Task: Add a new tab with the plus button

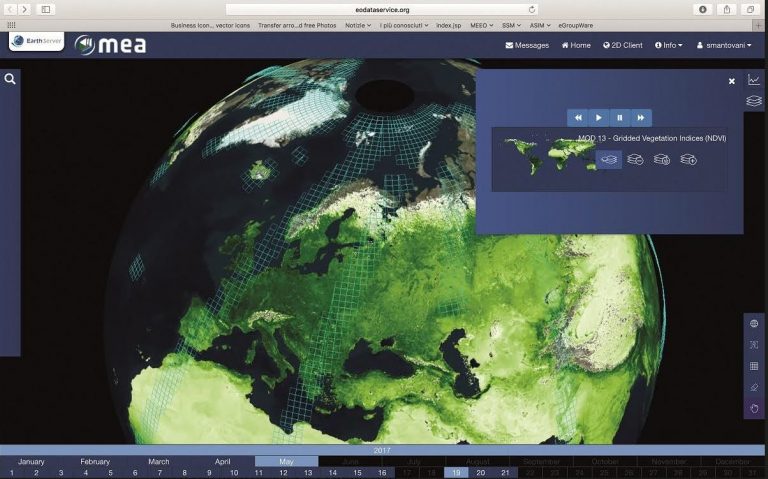Action: (760, 25)
